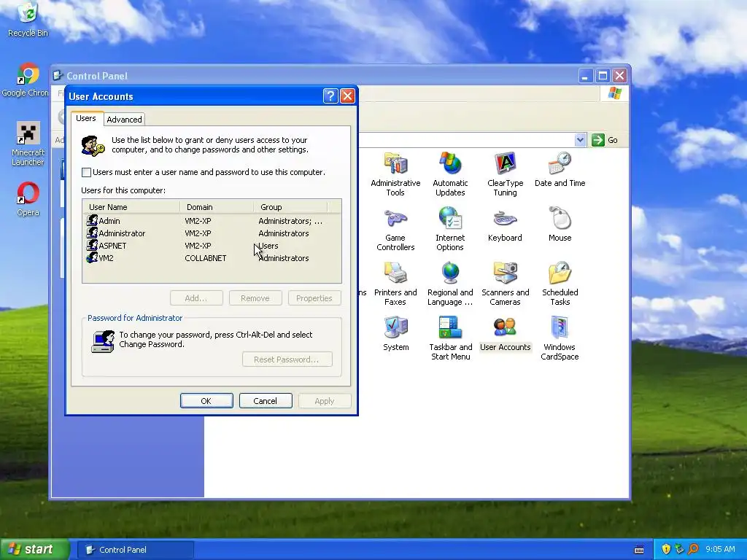Viewport: 747px width, 560px height.
Task: Open the Game Controllers icon
Action: click(x=395, y=228)
